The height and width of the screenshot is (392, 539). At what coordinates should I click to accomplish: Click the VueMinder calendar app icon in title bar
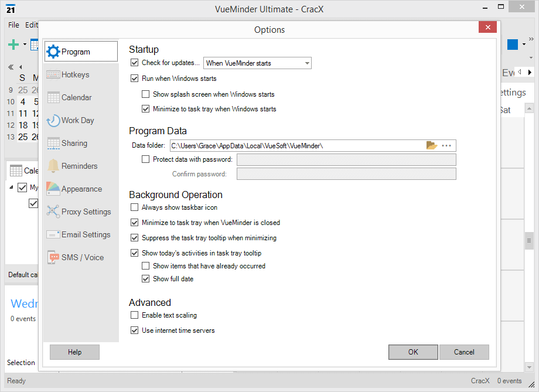[11, 9]
